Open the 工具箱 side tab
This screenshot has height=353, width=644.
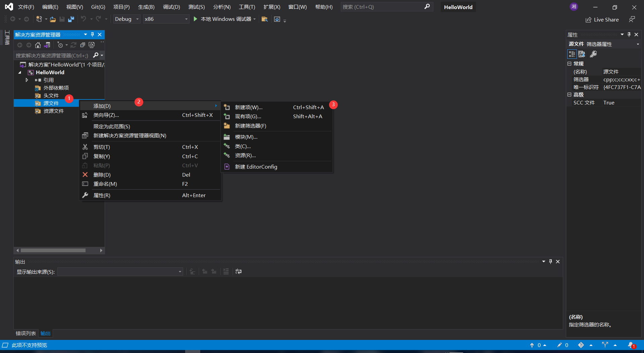tap(7, 38)
